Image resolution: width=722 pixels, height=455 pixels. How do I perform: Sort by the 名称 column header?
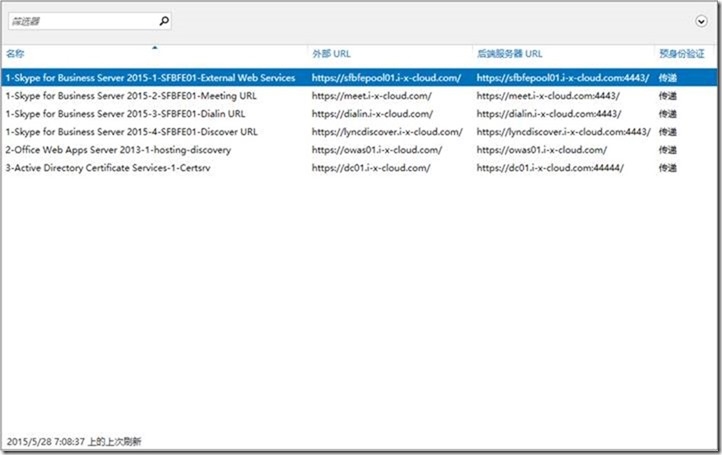point(15,53)
